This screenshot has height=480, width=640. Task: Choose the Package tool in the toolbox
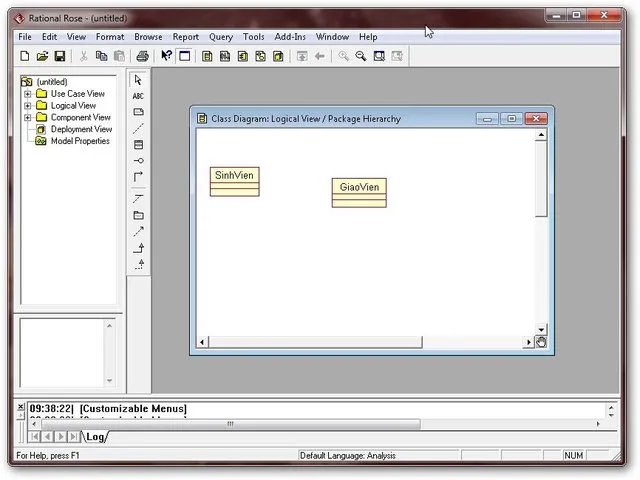click(139, 215)
